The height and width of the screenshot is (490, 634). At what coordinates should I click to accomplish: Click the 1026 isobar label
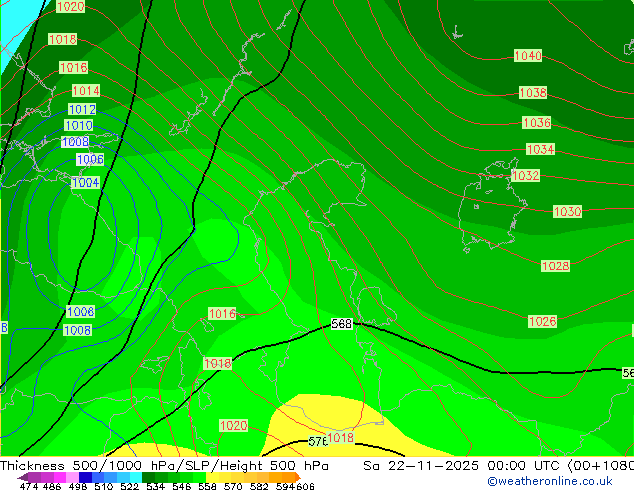pos(543,321)
